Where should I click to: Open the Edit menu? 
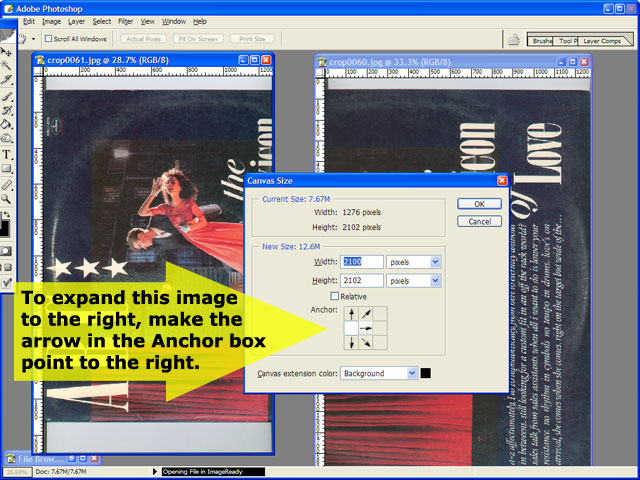(x=29, y=22)
